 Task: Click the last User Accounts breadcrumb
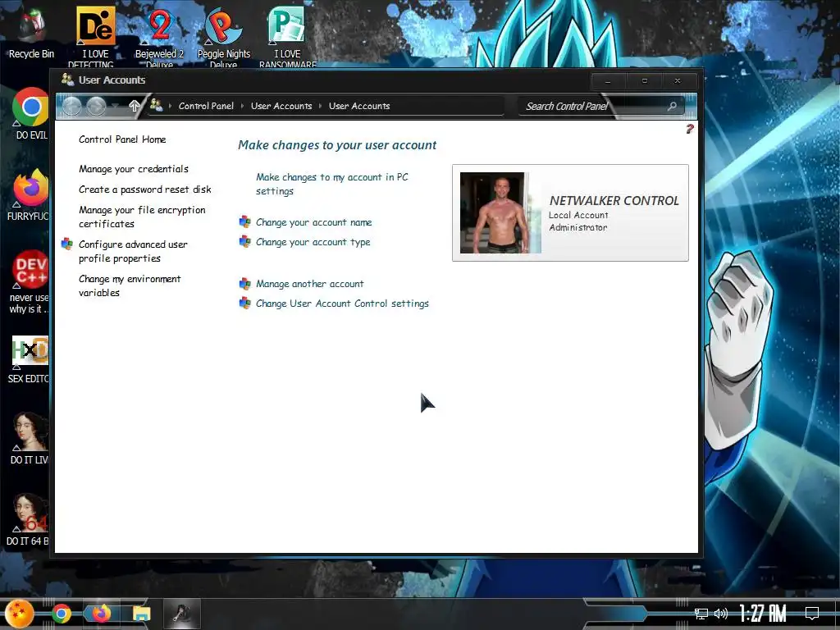359,106
